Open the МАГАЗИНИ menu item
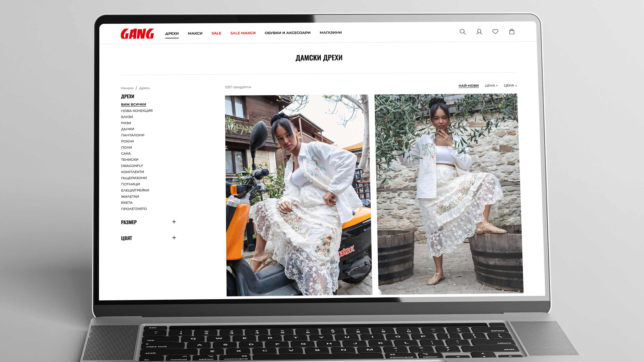 [331, 32]
